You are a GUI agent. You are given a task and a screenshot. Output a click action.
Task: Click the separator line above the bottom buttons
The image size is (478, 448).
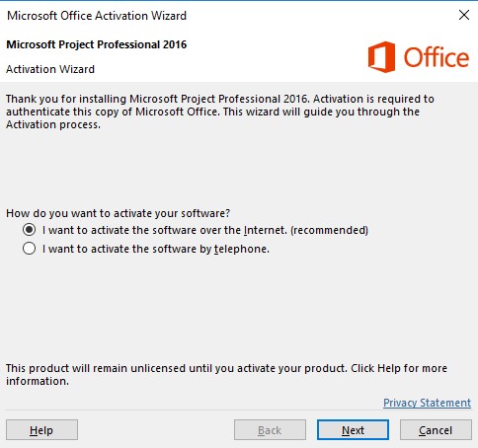click(239, 411)
